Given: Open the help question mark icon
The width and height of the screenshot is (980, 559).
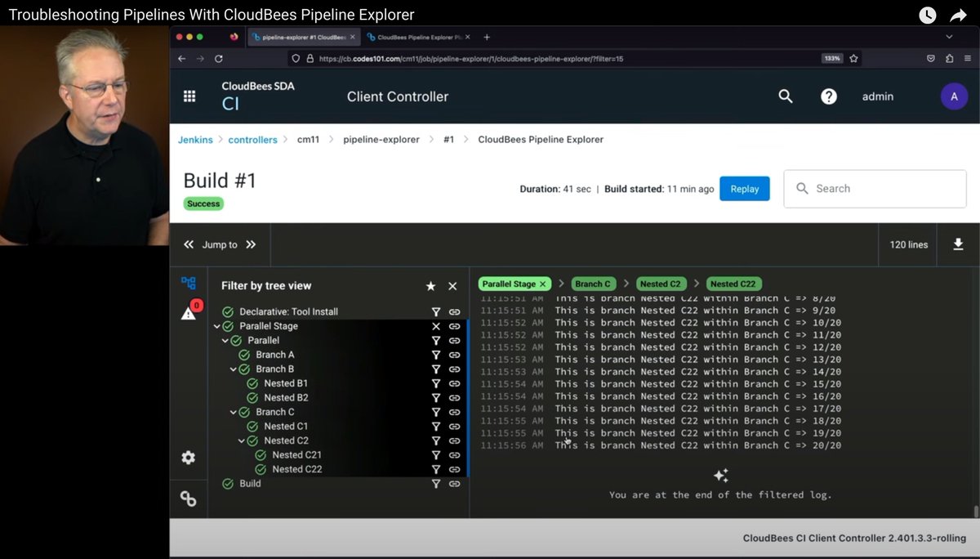Looking at the screenshot, I should [829, 96].
